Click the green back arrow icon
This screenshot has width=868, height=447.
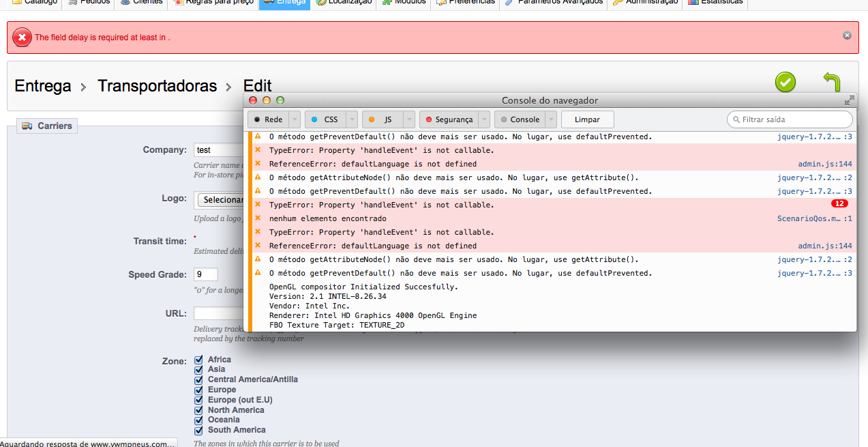tap(832, 82)
